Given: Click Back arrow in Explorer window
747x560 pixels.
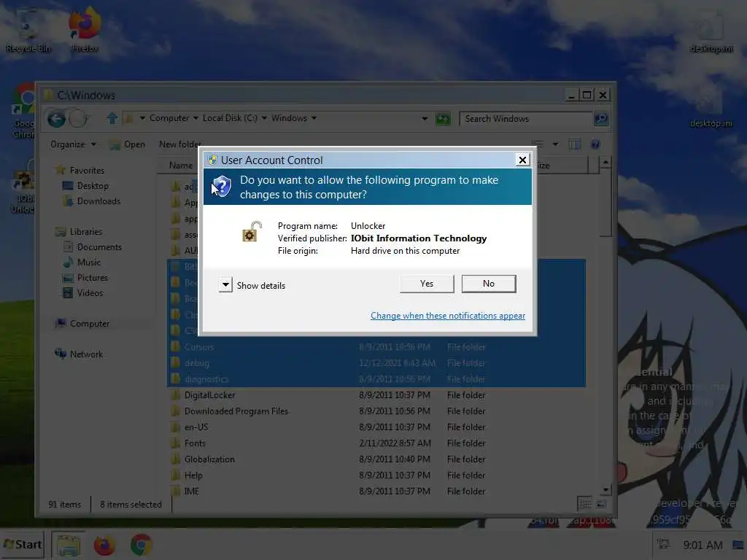Looking at the screenshot, I should [56, 119].
